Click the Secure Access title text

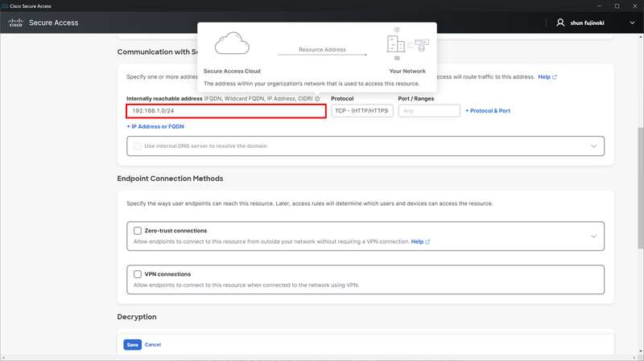(53, 23)
